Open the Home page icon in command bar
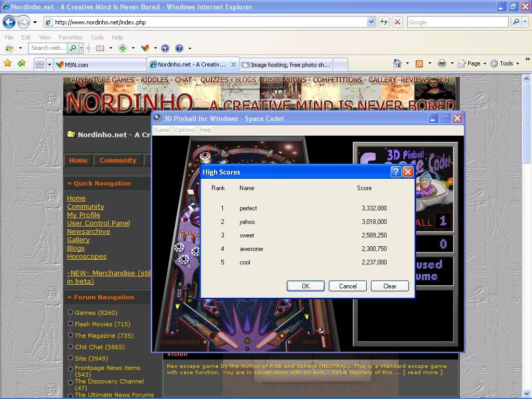 point(397,63)
